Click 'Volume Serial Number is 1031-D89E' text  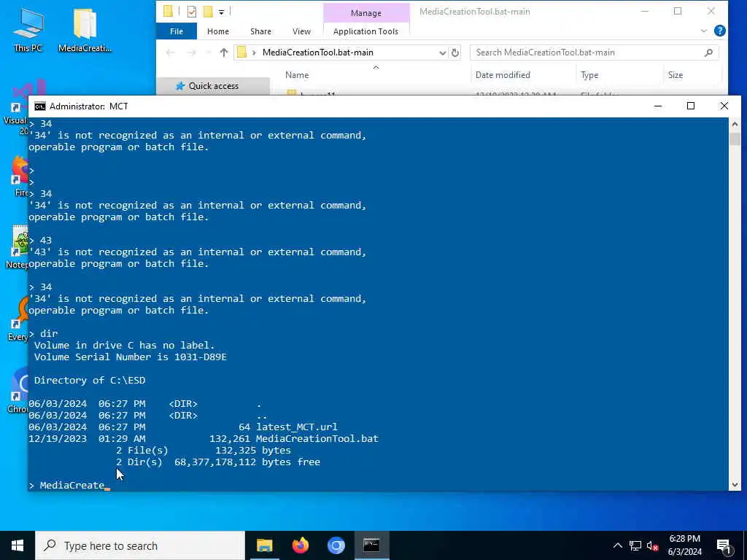coord(130,357)
